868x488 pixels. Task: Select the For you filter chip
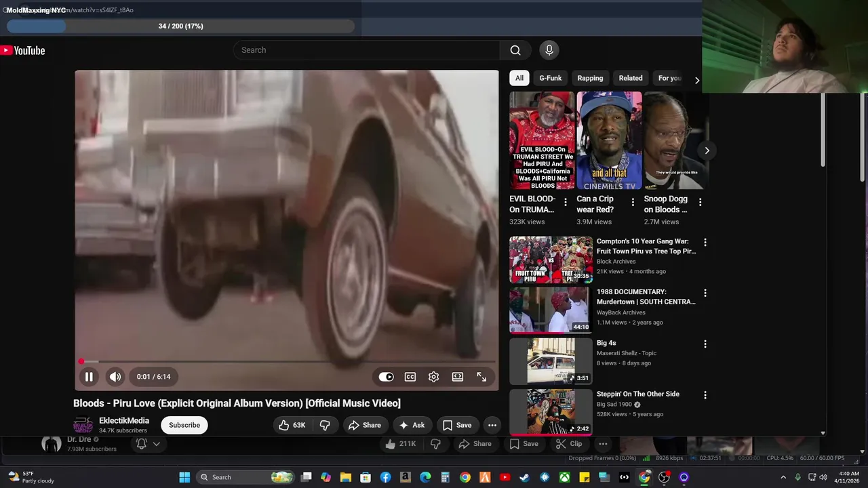670,78
